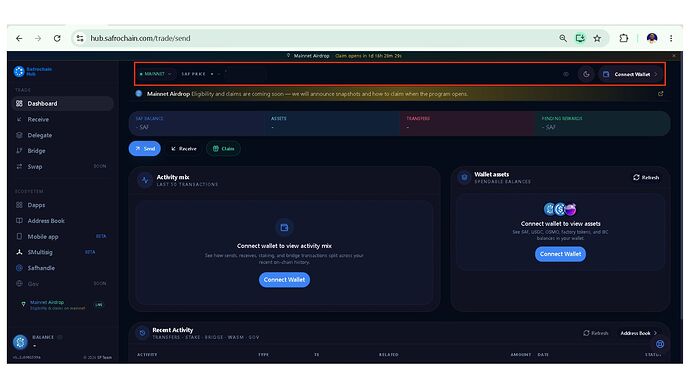
Task: Click 'Connect wallet to view activity mix' text
Action: (x=284, y=246)
